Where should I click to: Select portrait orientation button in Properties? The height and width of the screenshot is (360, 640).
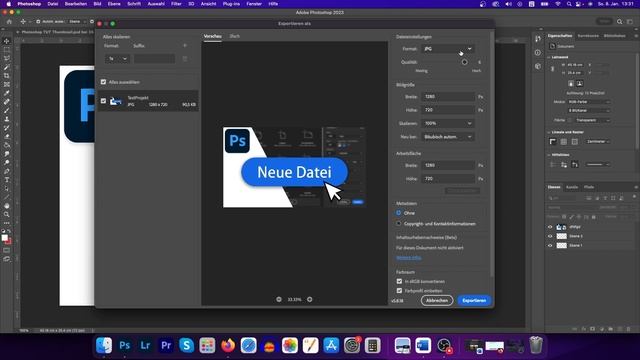point(571,84)
